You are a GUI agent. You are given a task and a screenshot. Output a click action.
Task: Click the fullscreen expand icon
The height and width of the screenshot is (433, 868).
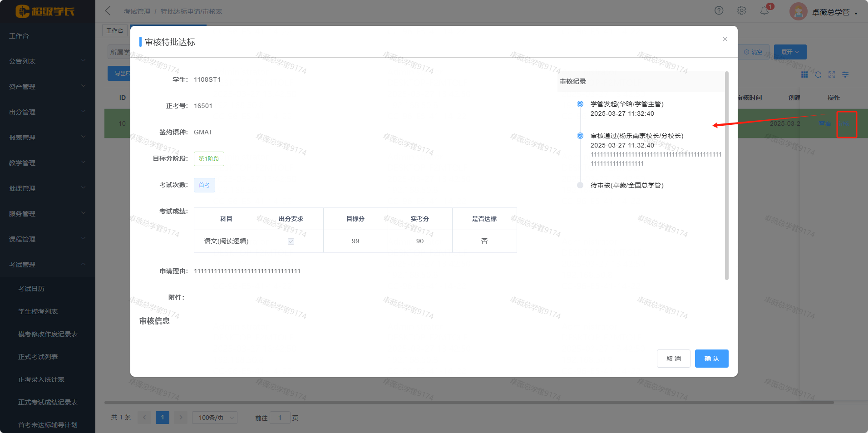coord(832,74)
